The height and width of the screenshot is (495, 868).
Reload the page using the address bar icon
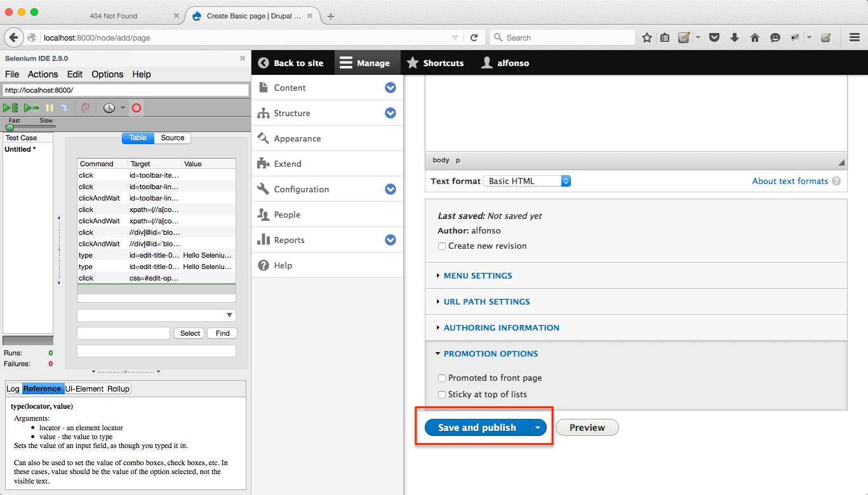(x=474, y=37)
